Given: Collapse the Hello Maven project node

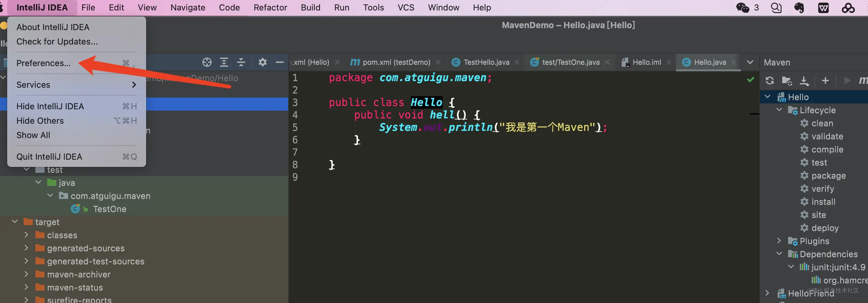Looking at the screenshot, I should coord(767,97).
